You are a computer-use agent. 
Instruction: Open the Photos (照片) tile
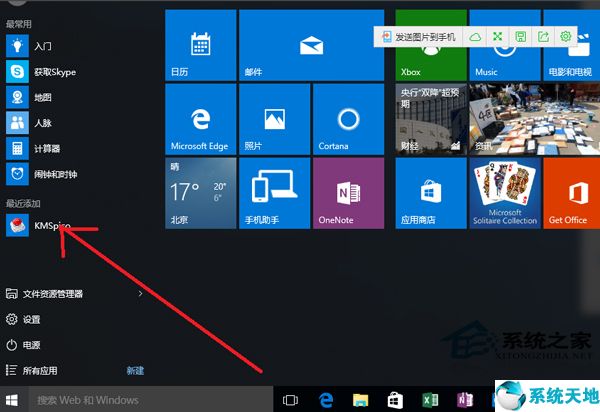pos(274,119)
